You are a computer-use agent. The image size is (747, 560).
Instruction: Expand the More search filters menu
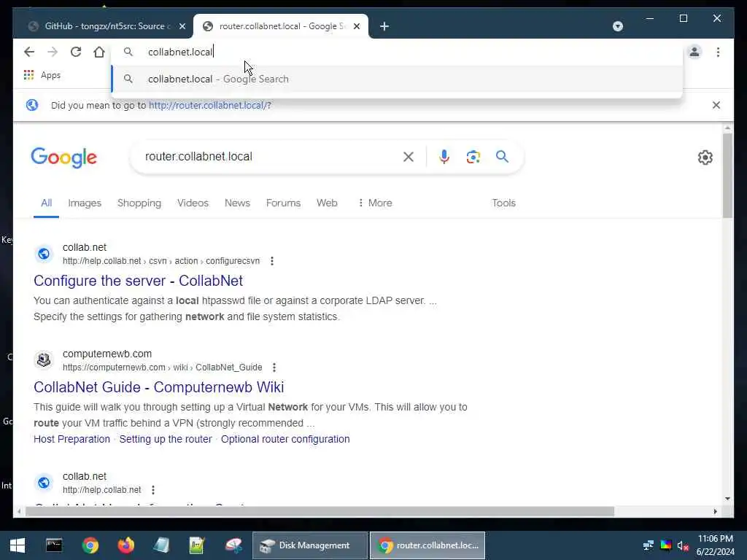(375, 203)
